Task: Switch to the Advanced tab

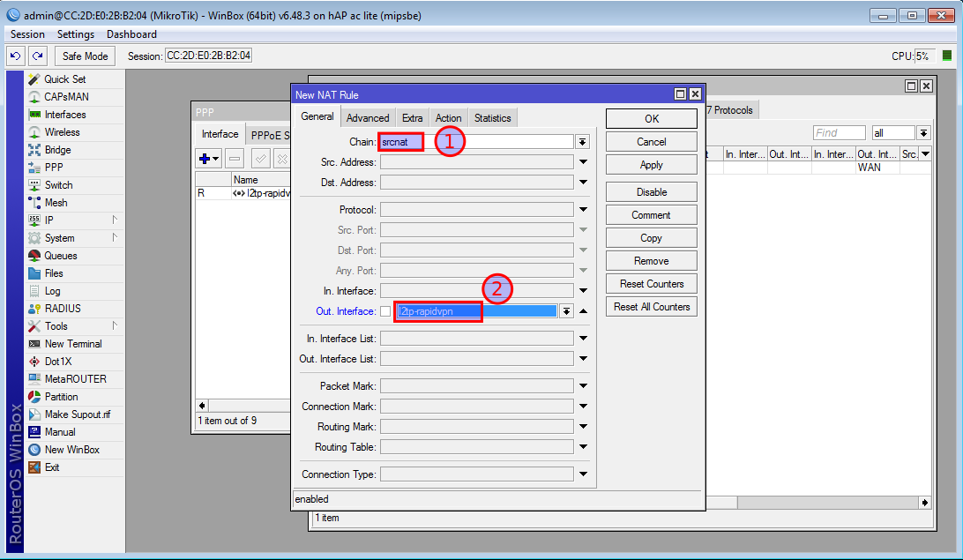Action: click(367, 118)
